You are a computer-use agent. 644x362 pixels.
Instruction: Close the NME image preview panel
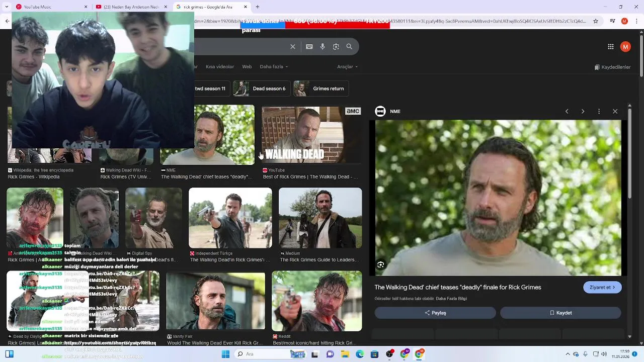[615, 111]
